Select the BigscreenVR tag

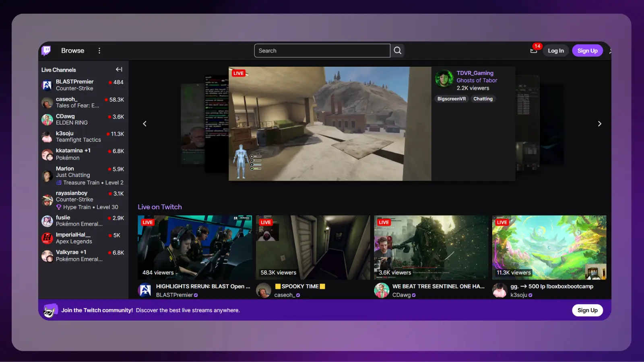pos(451,99)
